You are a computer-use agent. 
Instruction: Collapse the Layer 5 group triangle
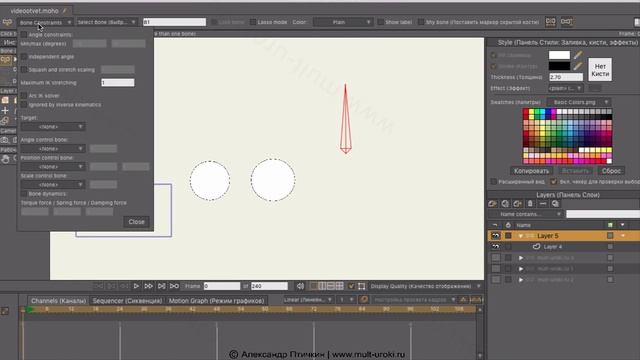tap(520, 236)
